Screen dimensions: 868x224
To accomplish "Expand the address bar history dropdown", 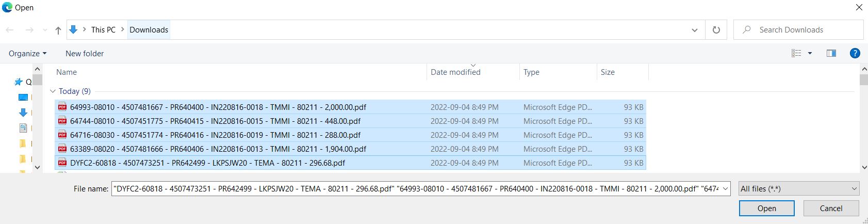I will tap(695, 30).
